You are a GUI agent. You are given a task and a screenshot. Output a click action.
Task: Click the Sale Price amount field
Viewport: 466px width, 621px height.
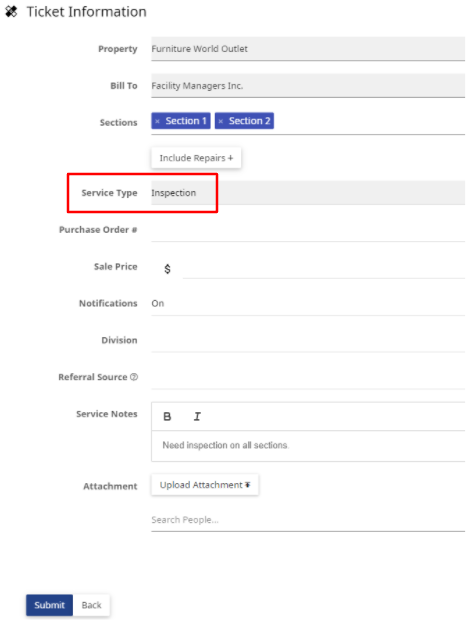coord(323,267)
